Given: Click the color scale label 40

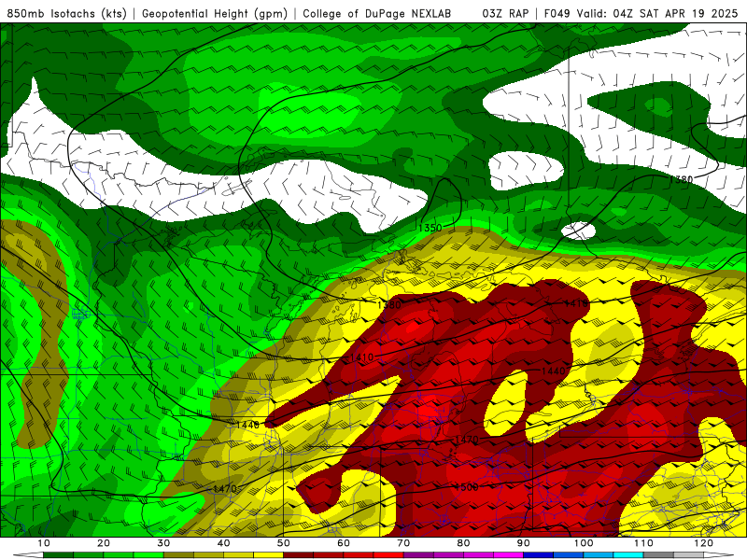Looking at the screenshot, I should pos(223,543).
